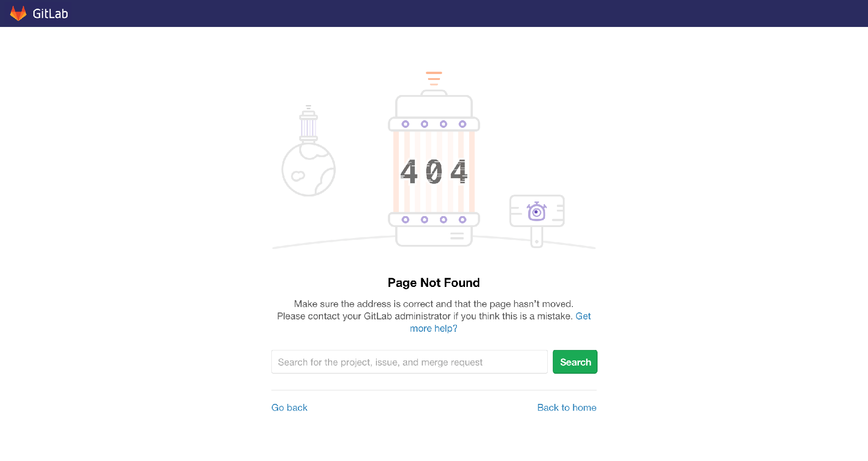Screen dimensions: 868x461
Task: Click the base of the 404 capsule
Action: (x=434, y=236)
